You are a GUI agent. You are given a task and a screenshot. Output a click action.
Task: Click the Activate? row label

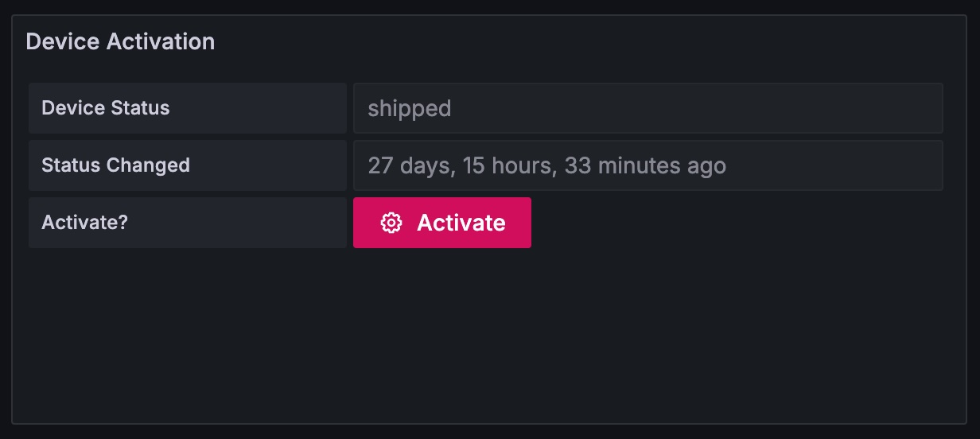point(84,223)
